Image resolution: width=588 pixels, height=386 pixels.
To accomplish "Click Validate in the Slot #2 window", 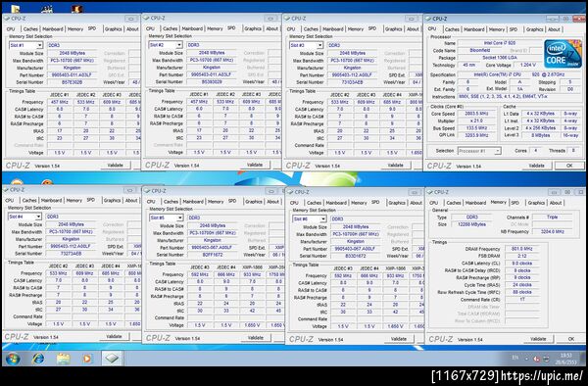I will (255, 165).
